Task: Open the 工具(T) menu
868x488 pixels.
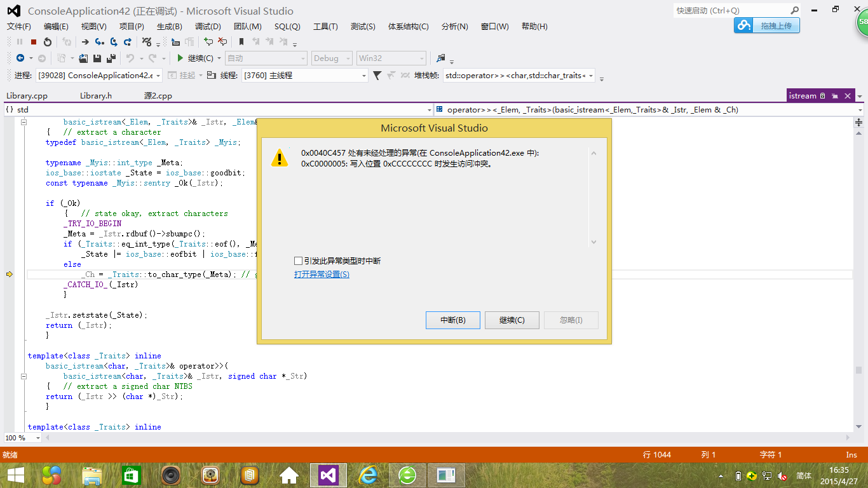Action: [x=325, y=27]
